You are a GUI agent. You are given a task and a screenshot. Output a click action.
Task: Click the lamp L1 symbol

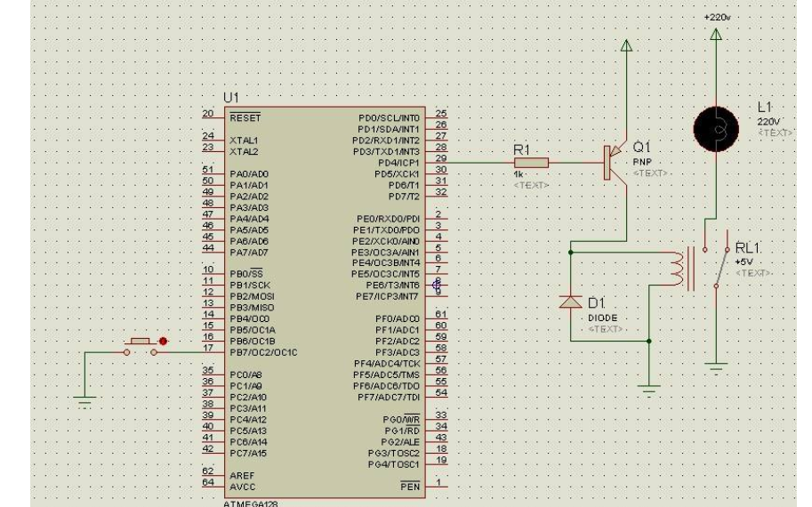tap(717, 128)
